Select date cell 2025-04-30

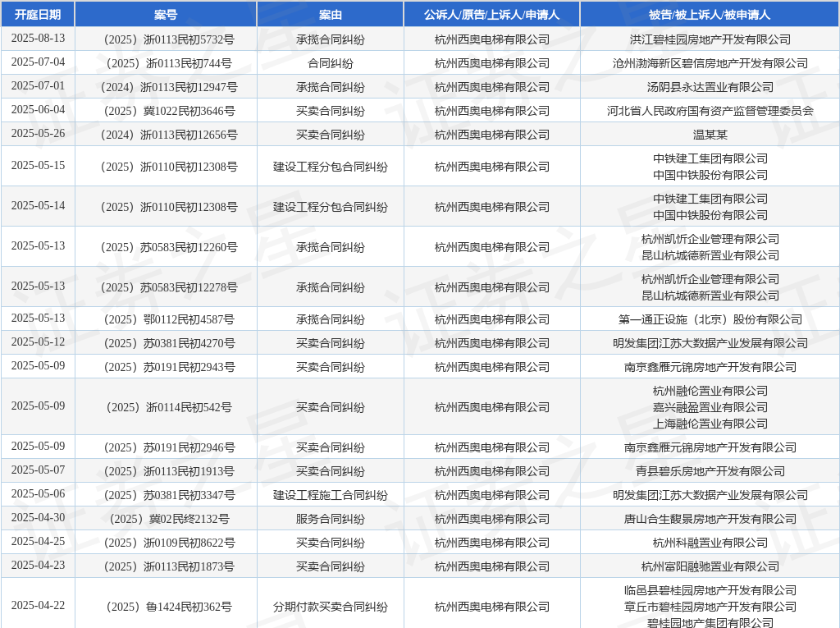(x=38, y=518)
